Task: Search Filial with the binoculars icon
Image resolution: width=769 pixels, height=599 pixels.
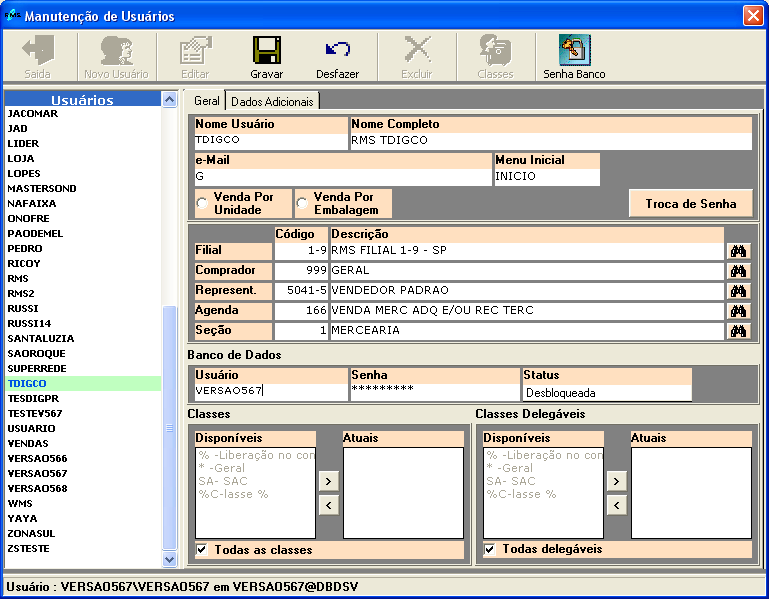Action: tap(738, 251)
